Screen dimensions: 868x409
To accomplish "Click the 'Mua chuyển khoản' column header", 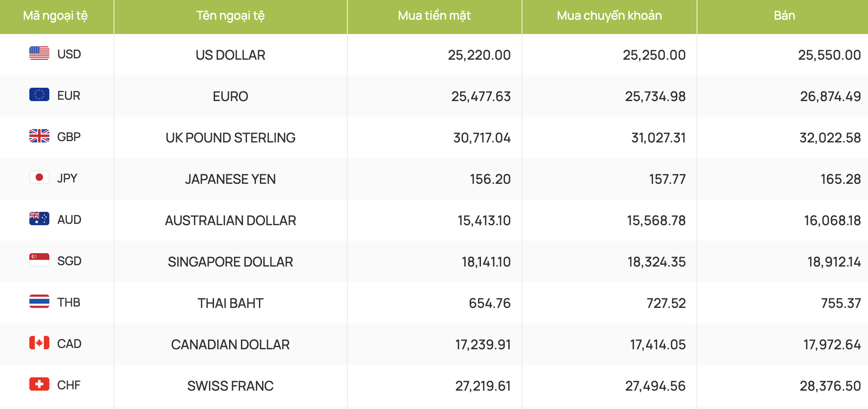I will 609,16.
